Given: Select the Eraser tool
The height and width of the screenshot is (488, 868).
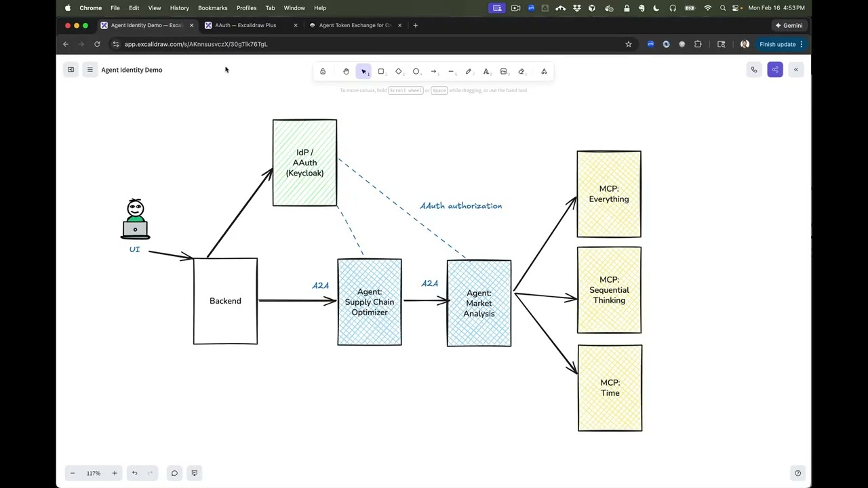Looking at the screenshot, I should pos(521,71).
